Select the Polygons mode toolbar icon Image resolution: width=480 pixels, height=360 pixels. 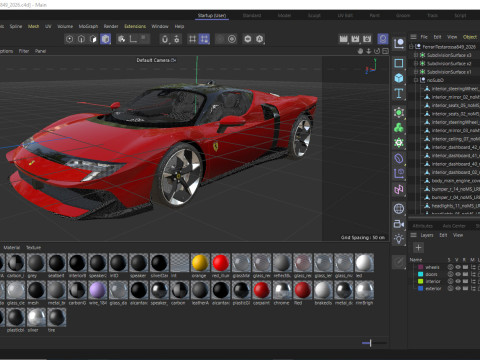coord(93,39)
